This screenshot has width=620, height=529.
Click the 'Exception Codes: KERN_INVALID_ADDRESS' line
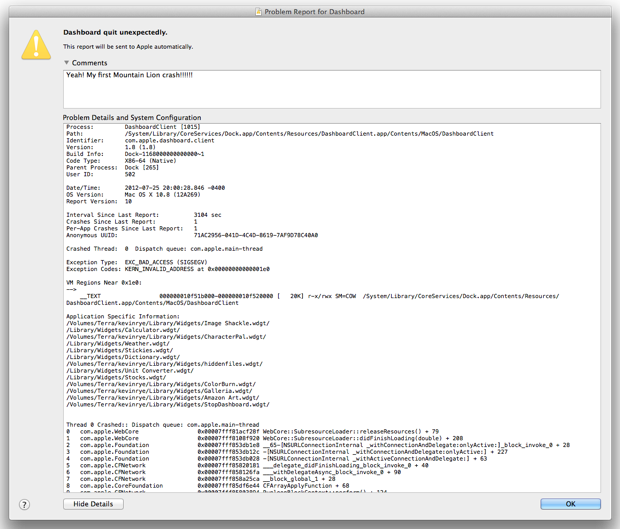pyautogui.click(x=168, y=269)
